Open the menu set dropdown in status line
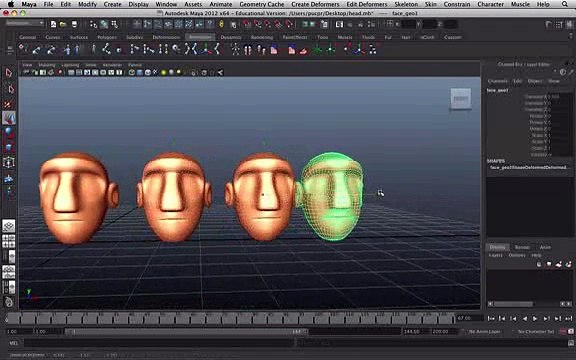Viewport: 576px width, 360px height. click(25, 23)
